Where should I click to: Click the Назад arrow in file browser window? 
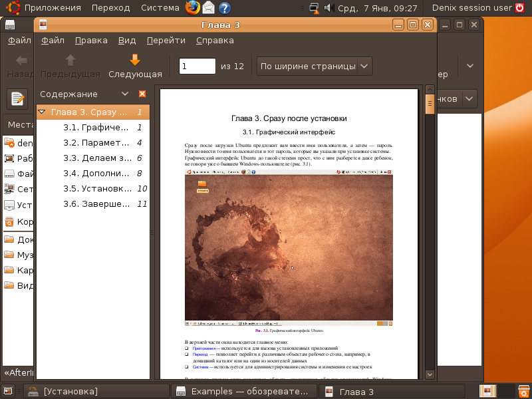(21, 61)
